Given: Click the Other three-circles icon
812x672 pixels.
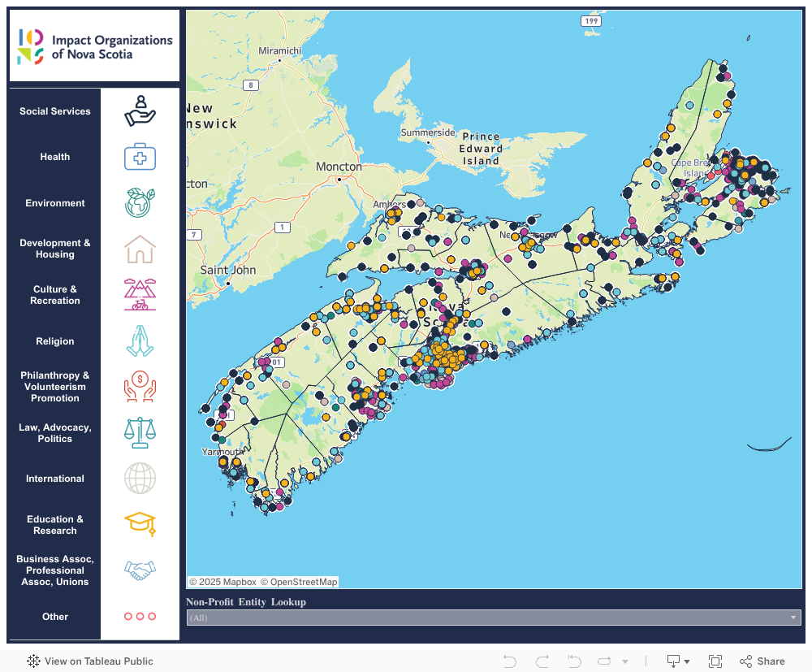Looking at the screenshot, I should click(140, 617).
